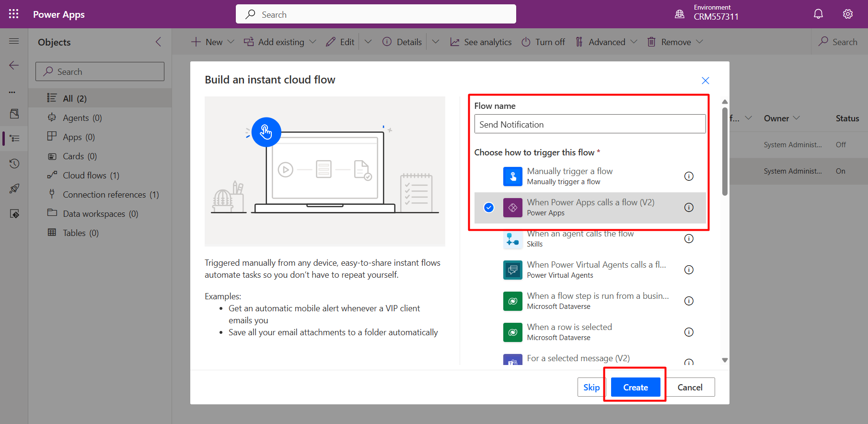Image resolution: width=868 pixels, height=424 pixels.
Task: Click the Skip button
Action: coord(591,387)
